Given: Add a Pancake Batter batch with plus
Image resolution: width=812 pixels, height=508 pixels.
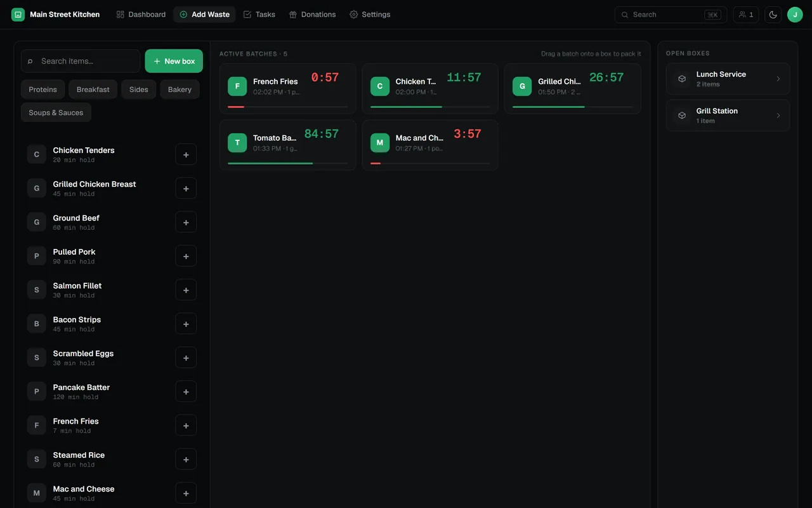Looking at the screenshot, I should pyautogui.click(x=186, y=391).
